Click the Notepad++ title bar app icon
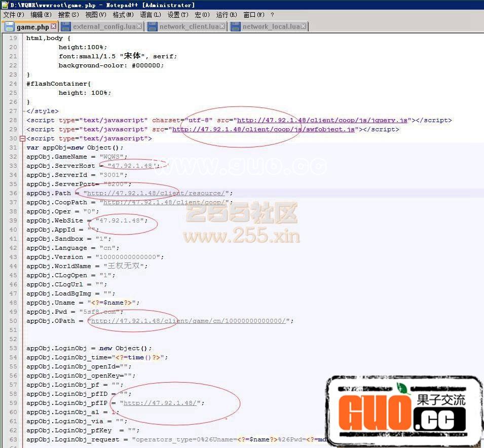 pos(5,5)
